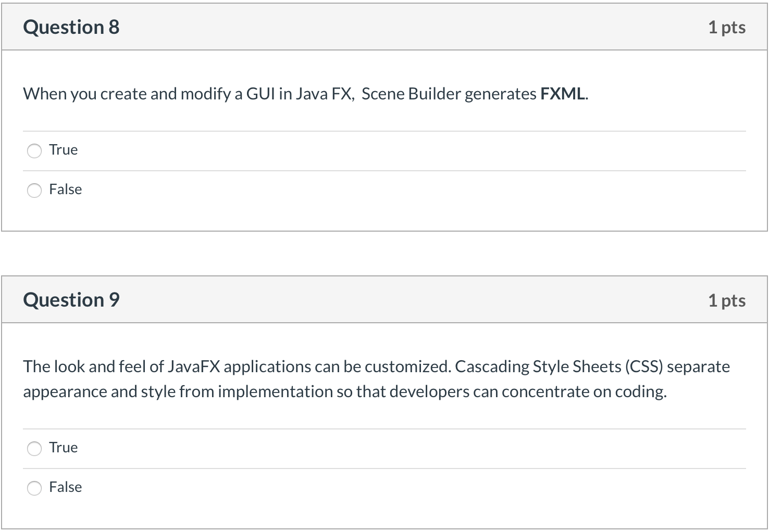This screenshot has height=532, width=769.
Task: Select True for Question 9
Action: (x=34, y=448)
